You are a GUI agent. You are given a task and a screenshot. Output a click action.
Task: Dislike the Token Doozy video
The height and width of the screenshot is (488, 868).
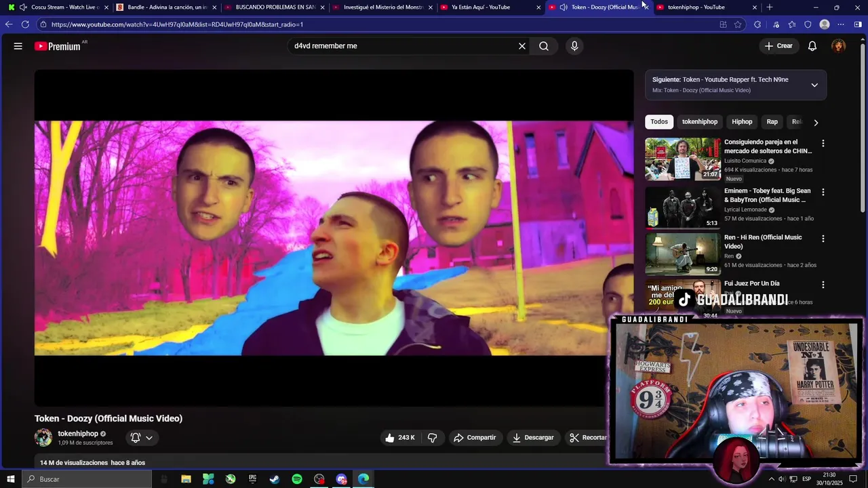[x=432, y=438]
